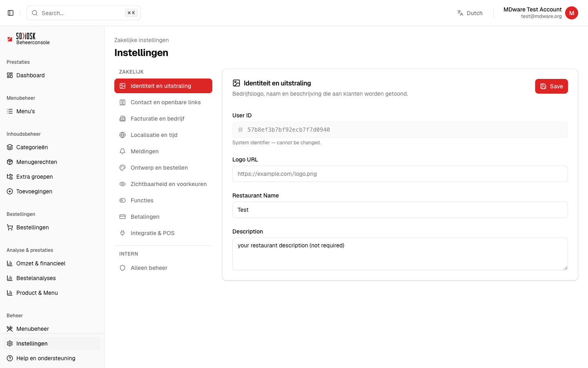
Task: Click the Toevoegingen plus-circle icon
Action: pos(10,191)
